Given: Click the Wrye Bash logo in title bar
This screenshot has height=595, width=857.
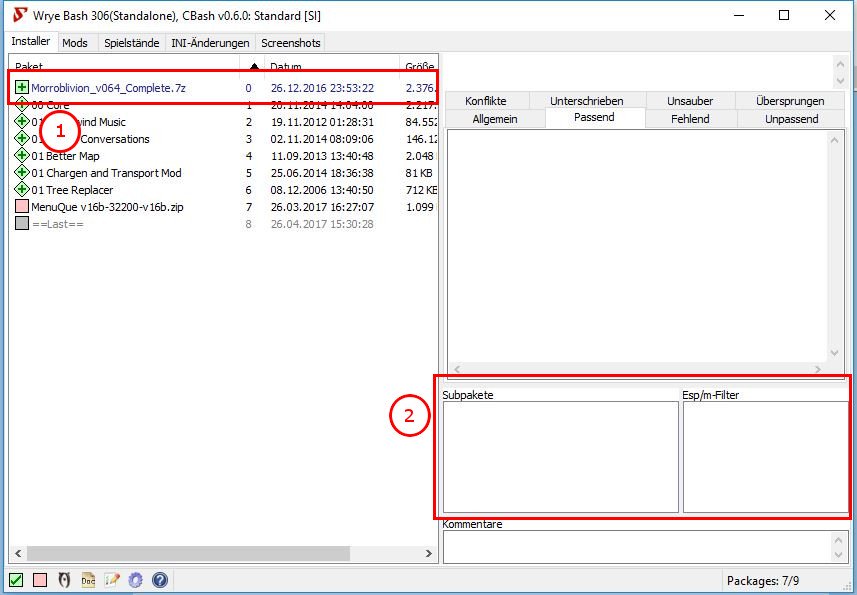Looking at the screenshot, I should [20, 15].
